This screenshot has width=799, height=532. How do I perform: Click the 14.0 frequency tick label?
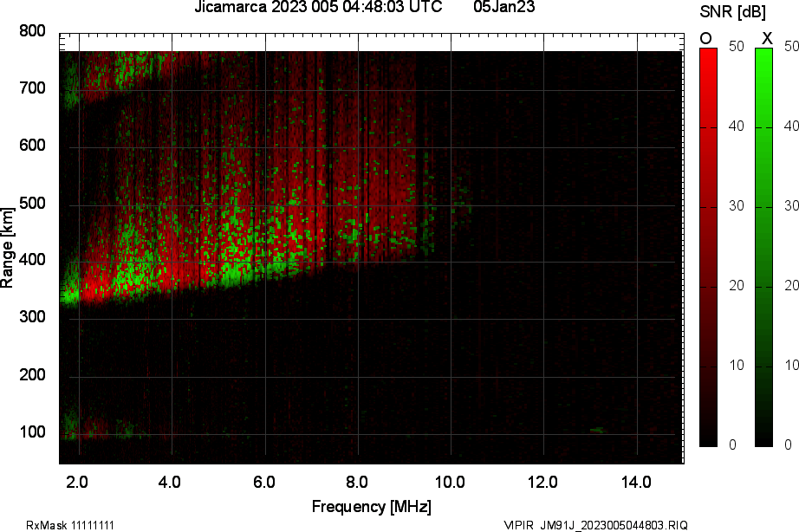click(x=636, y=482)
